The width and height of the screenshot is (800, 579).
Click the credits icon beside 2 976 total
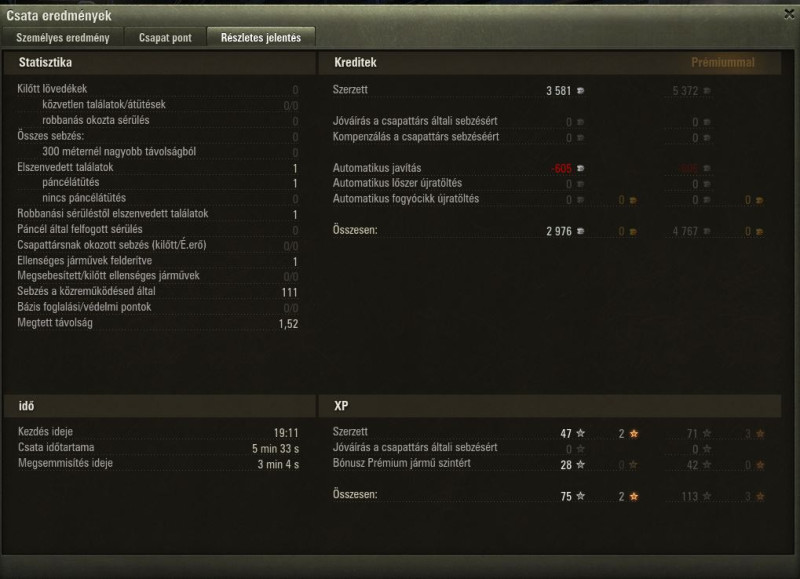pos(580,231)
